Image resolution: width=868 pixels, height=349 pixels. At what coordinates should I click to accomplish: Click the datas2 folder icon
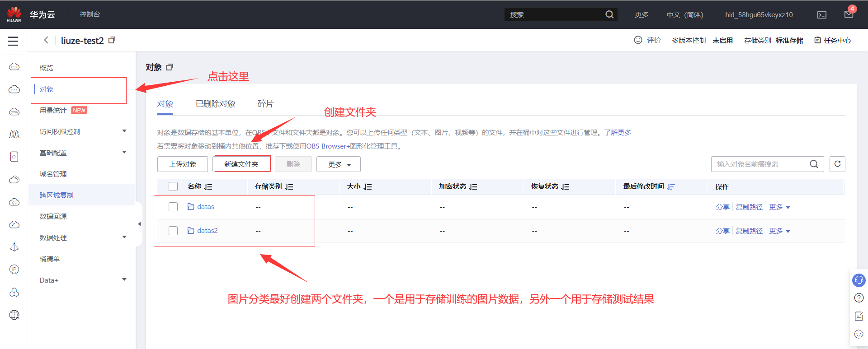(x=191, y=231)
